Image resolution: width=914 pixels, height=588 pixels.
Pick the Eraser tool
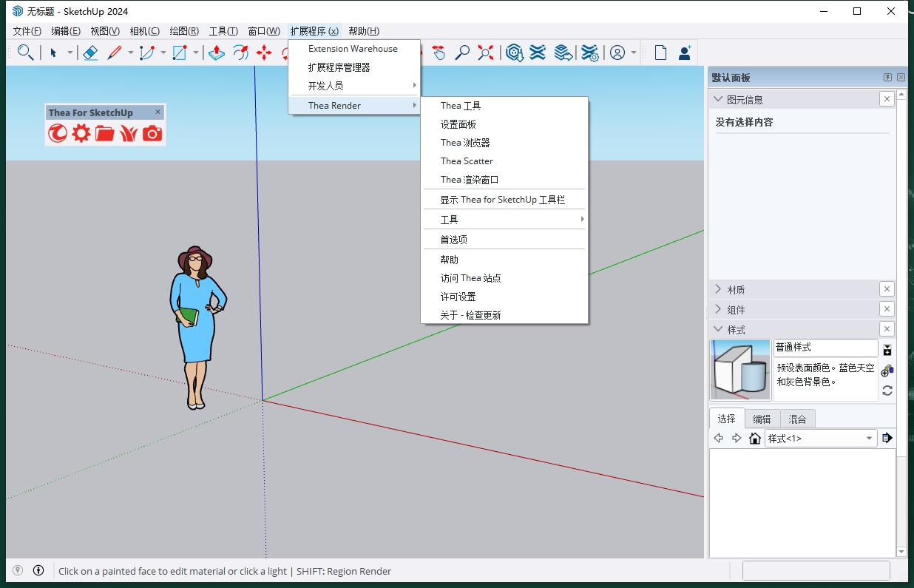pyautogui.click(x=90, y=53)
